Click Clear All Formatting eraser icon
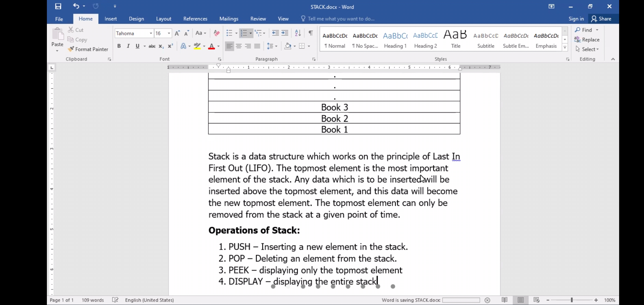 217,33
